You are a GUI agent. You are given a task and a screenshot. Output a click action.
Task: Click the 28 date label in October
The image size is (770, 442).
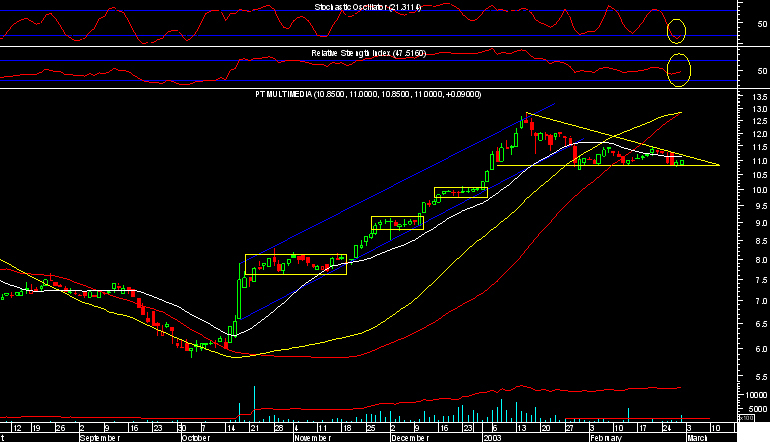point(278,428)
